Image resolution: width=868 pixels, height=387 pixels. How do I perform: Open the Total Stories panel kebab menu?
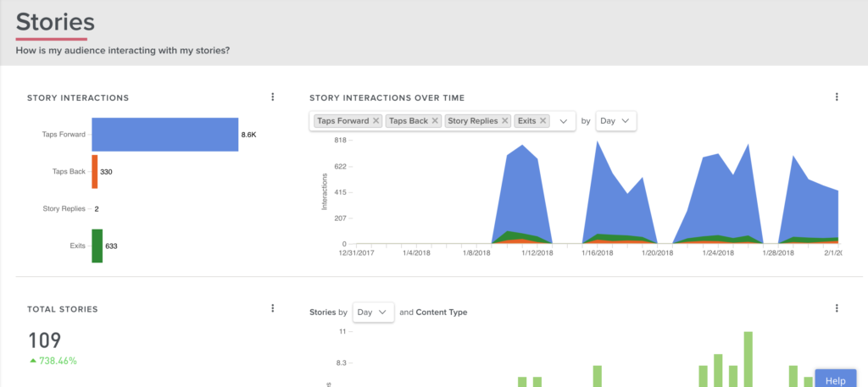272,308
